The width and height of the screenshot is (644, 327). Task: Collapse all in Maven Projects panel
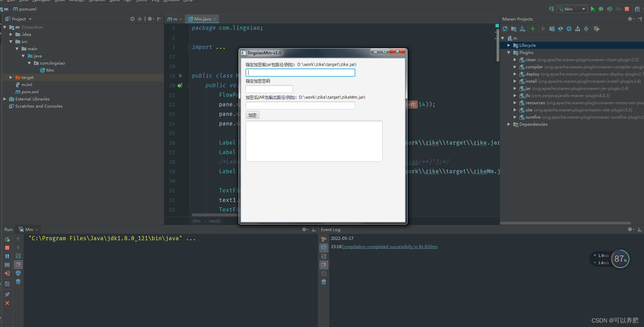point(586,29)
